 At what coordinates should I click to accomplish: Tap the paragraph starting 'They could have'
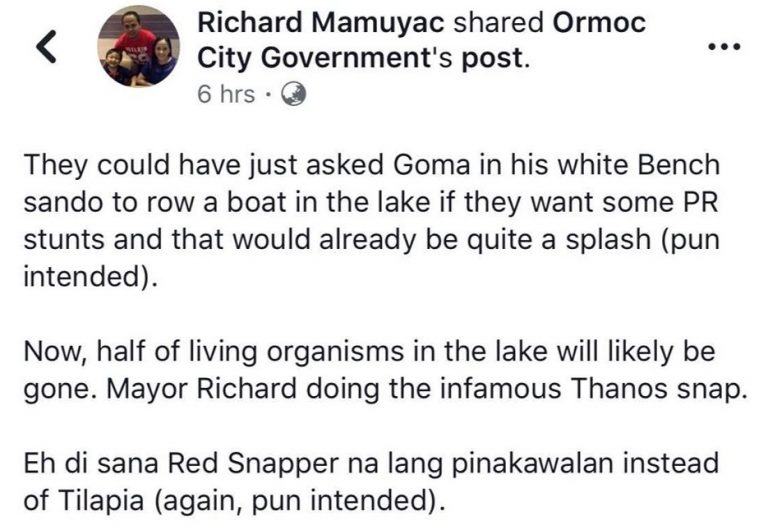coord(372,220)
